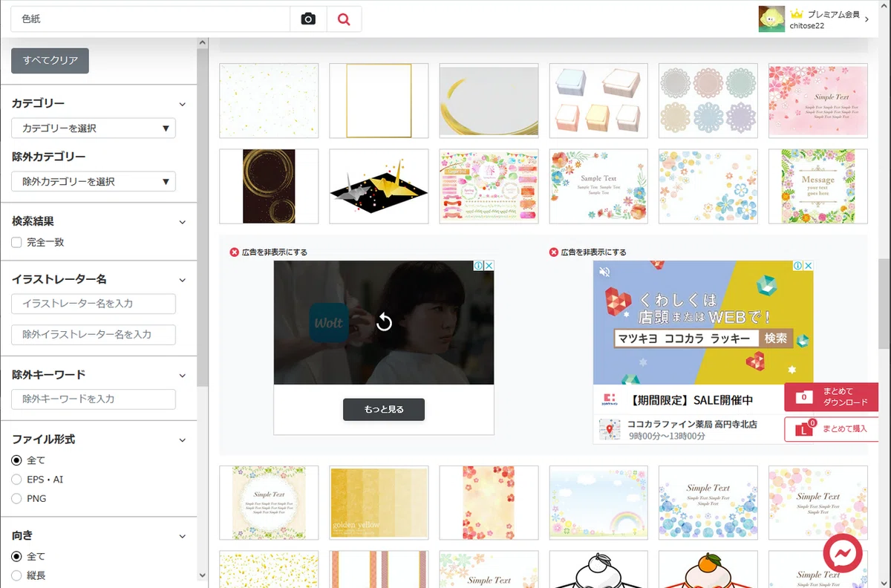
Task: Hide the マツキヨ ad via red X
Action: [553, 252]
